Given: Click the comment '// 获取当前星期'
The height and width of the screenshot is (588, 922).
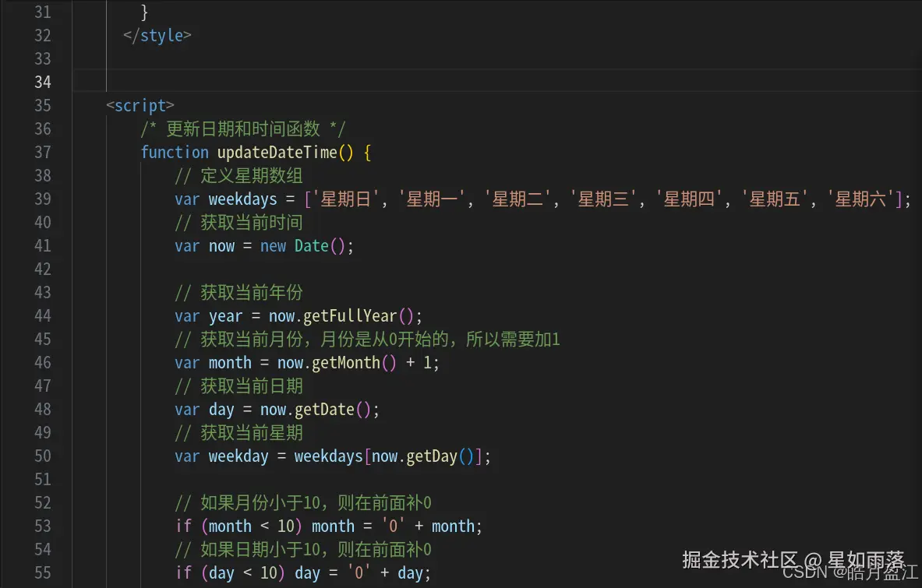Looking at the screenshot, I should coord(238,433).
